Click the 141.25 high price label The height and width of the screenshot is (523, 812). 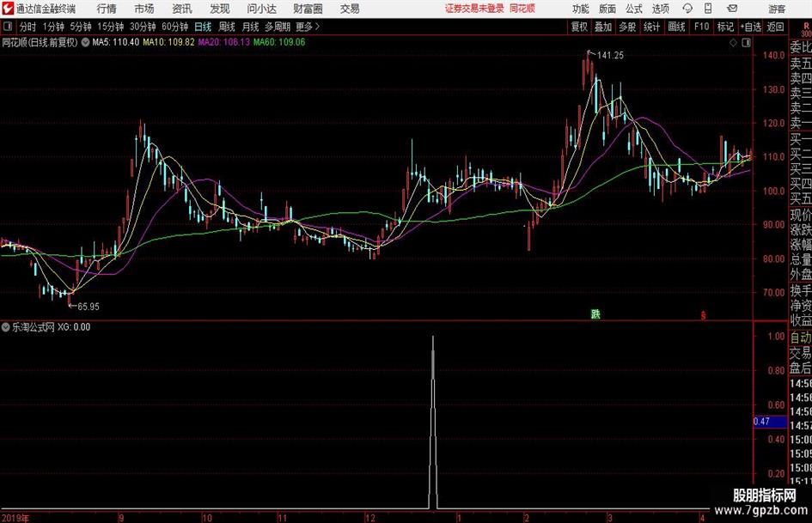click(610, 56)
